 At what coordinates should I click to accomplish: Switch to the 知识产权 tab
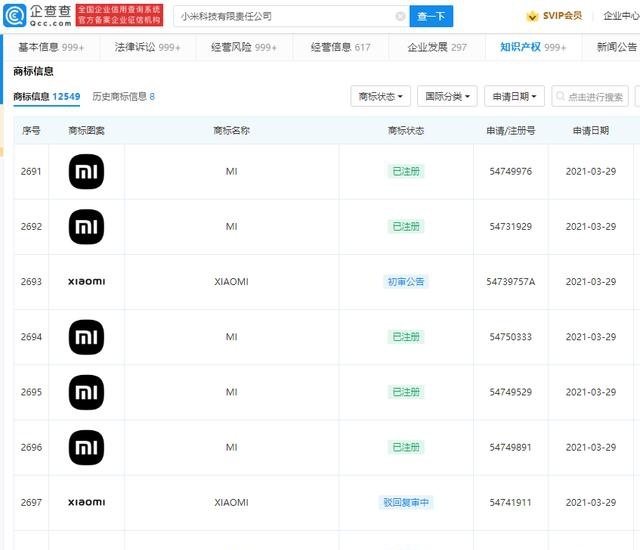pyautogui.click(x=533, y=47)
